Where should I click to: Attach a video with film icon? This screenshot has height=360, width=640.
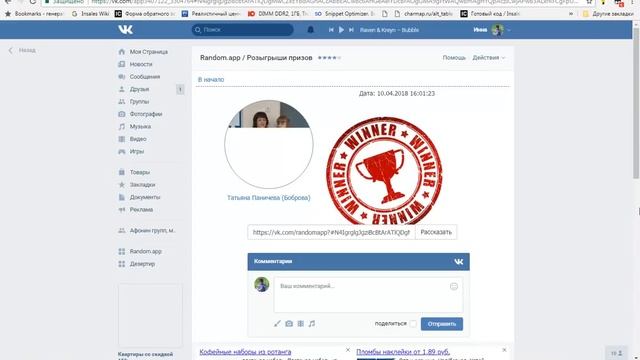click(x=300, y=324)
